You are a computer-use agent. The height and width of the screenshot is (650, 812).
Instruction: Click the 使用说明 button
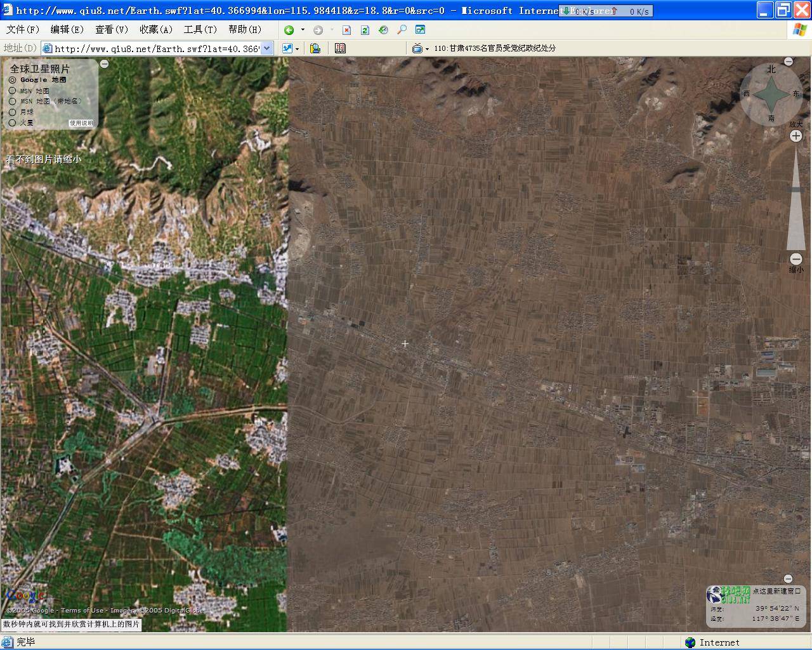(81, 123)
